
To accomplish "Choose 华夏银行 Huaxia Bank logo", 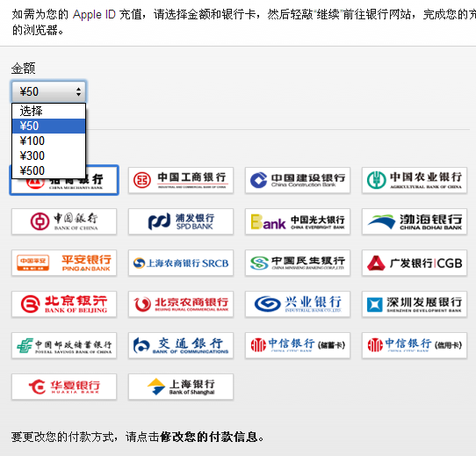I will pyautogui.click(x=64, y=387).
